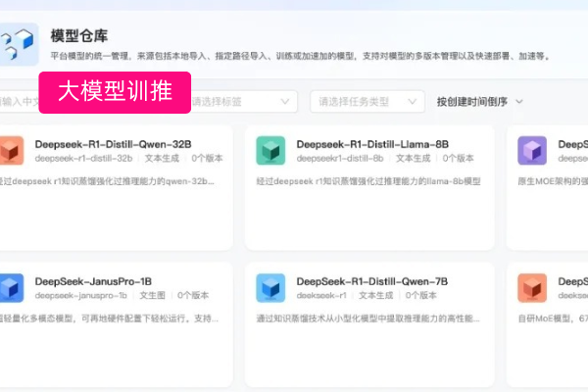The width and height of the screenshot is (588, 392).
Task: Click identifier text deepseek-r1-distill-32b
Action: (83, 159)
